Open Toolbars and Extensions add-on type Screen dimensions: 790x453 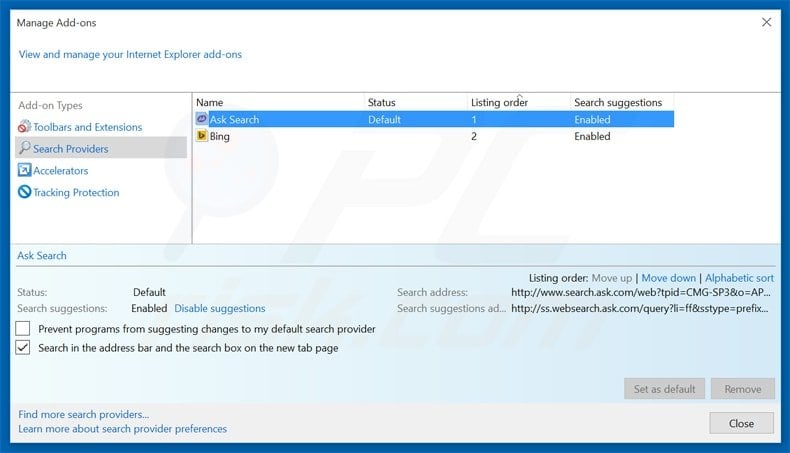pyautogui.click(x=87, y=127)
